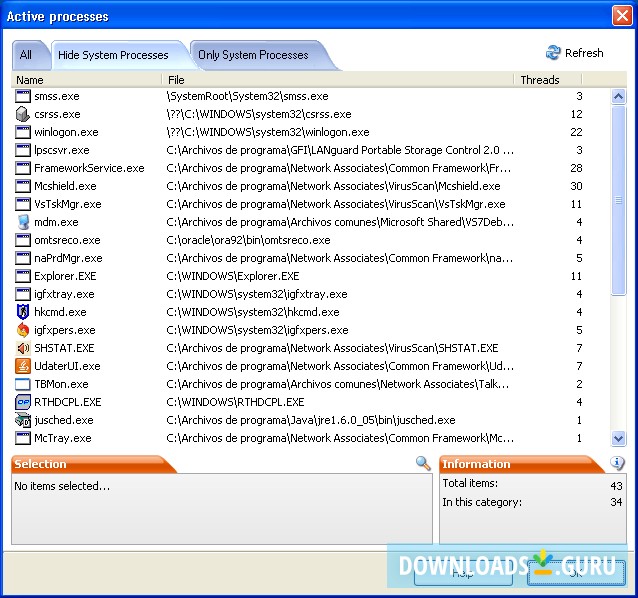Image resolution: width=638 pixels, height=598 pixels.
Task: Select the jusched.exe process name
Action: coord(64,420)
